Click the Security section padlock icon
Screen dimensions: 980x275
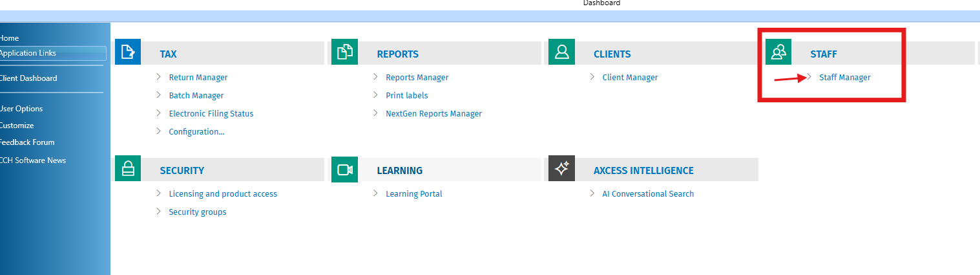pos(128,168)
